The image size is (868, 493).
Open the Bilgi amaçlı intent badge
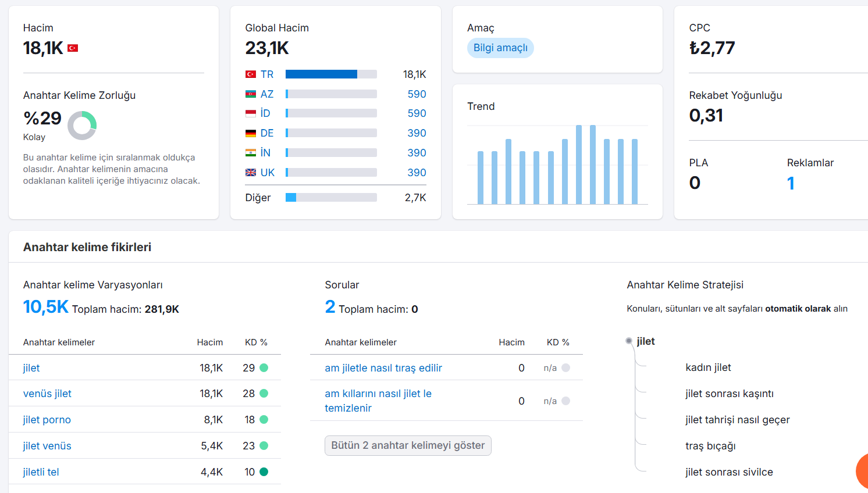pos(500,48)
